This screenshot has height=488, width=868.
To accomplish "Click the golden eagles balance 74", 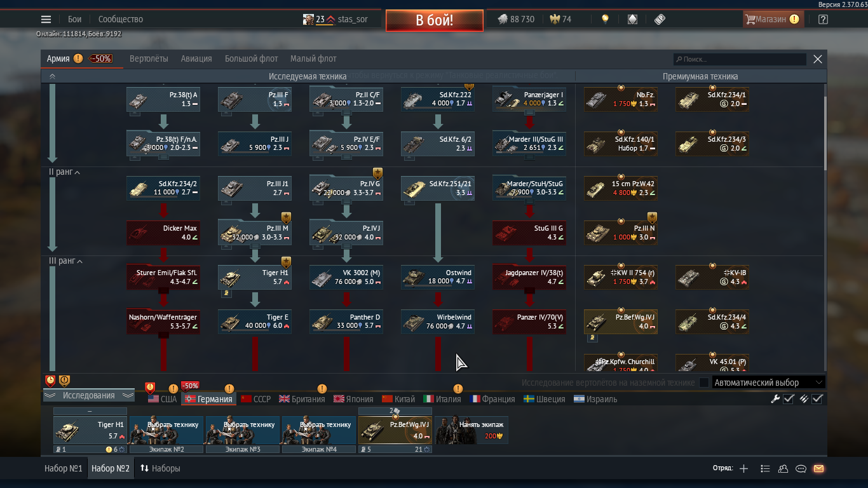I will pos(560,19).
